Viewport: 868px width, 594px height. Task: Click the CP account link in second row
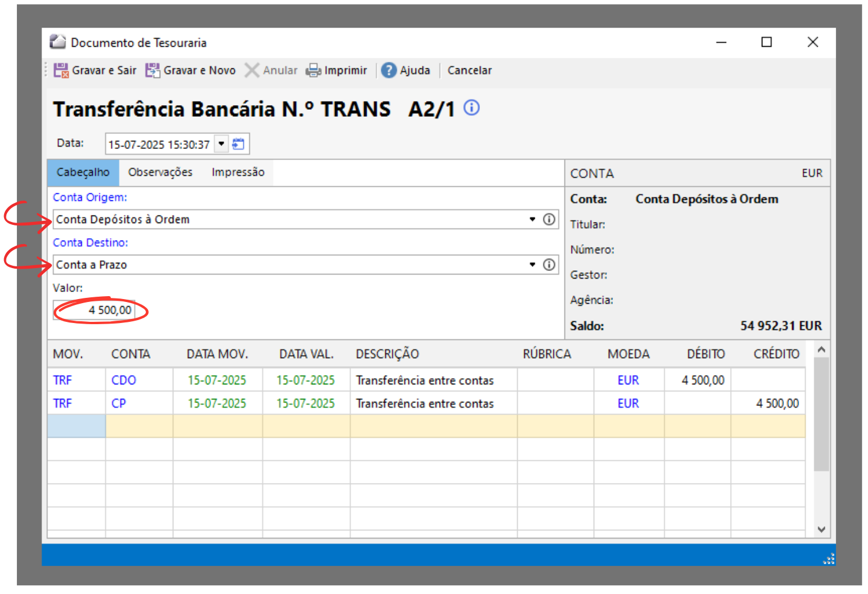pos(118,404)
